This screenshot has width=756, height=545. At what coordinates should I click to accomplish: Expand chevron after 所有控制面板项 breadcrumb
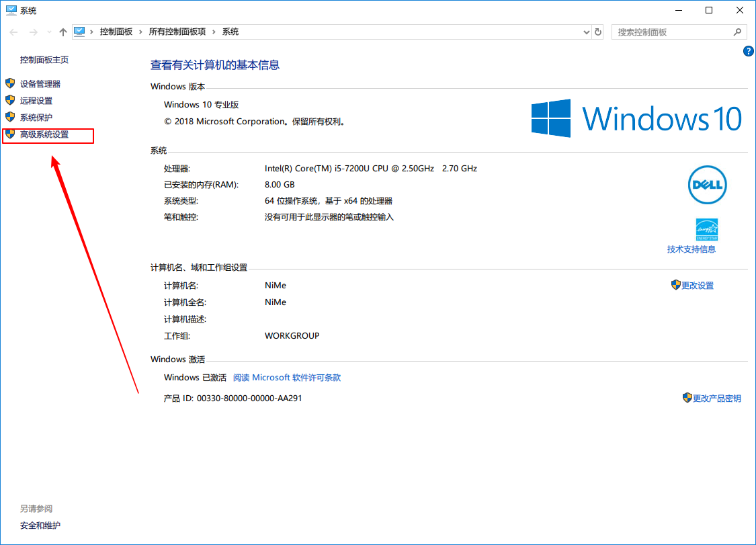tap(214, 32)
